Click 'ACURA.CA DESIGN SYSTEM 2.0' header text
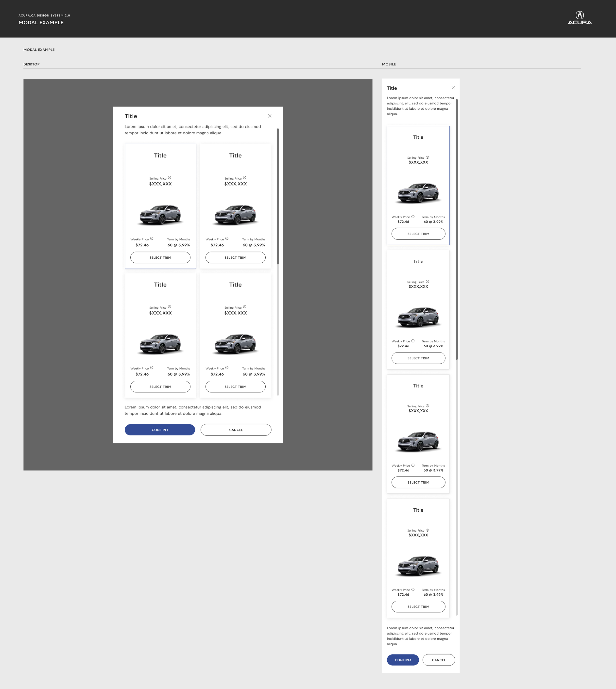Image resolution: width=616 pixels, height=689 pixels. [x=44, y=16]
